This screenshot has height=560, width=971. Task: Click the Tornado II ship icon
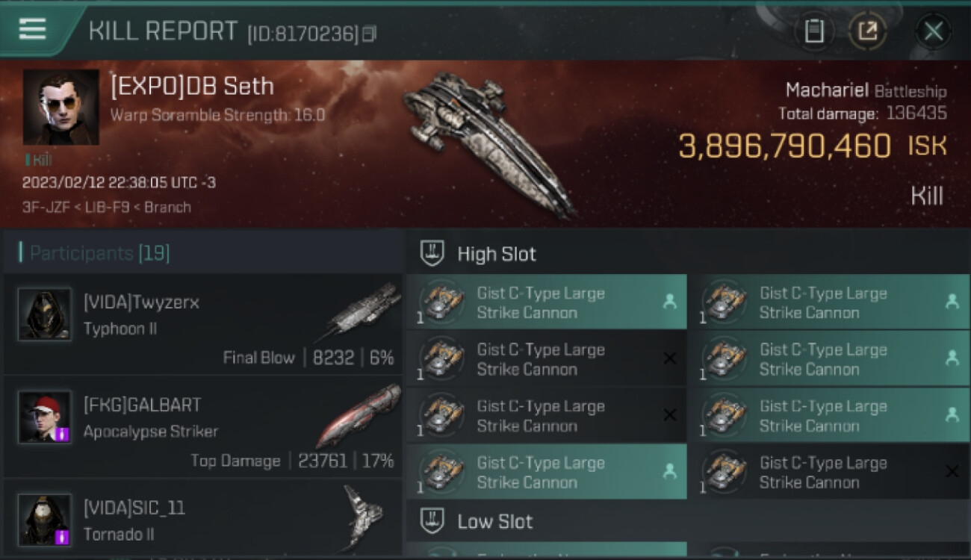coord(363,517)
